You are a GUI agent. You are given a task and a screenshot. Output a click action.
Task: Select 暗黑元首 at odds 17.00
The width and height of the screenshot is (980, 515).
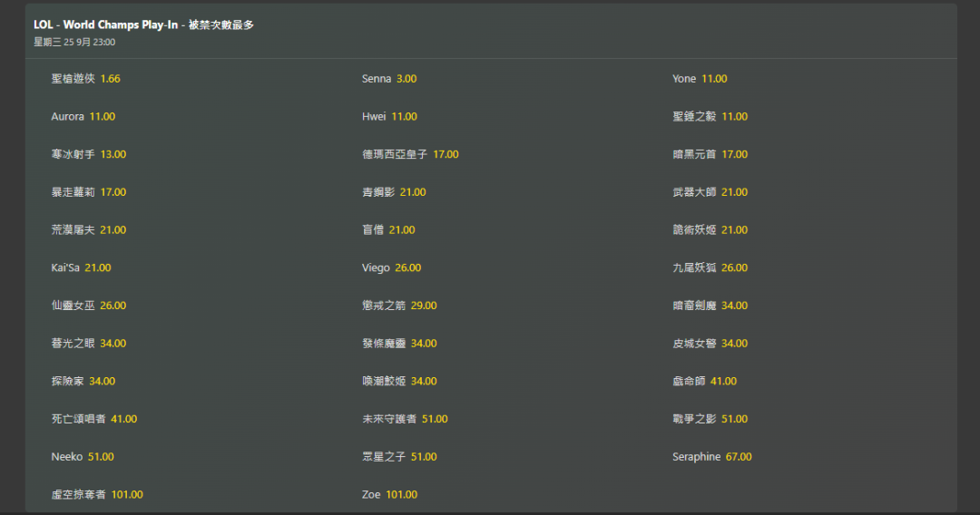point(710,155)
